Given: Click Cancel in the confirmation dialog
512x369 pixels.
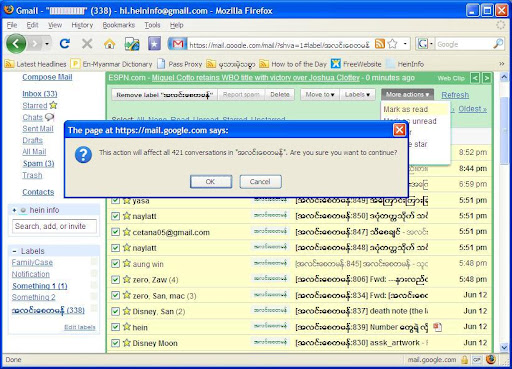Looking at the screenshot, I should pyautogui.click(x=260, y=182).
